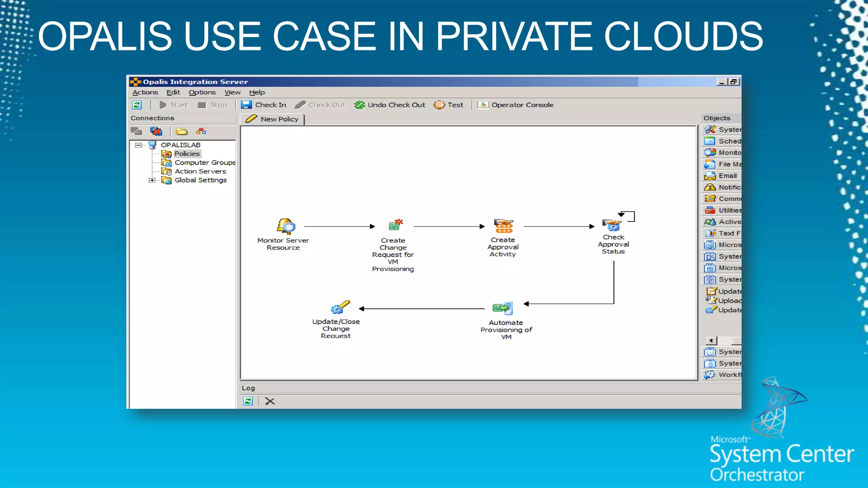Select the Policies folder in tree

tap(186, 154)
